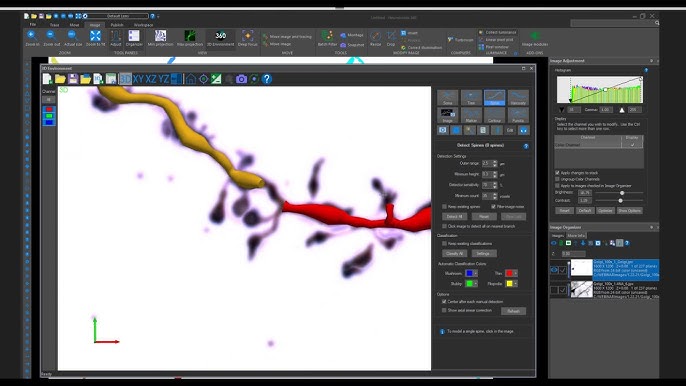Open 3D Environment help question icon
686x386 pixels.
click(267, 79)
